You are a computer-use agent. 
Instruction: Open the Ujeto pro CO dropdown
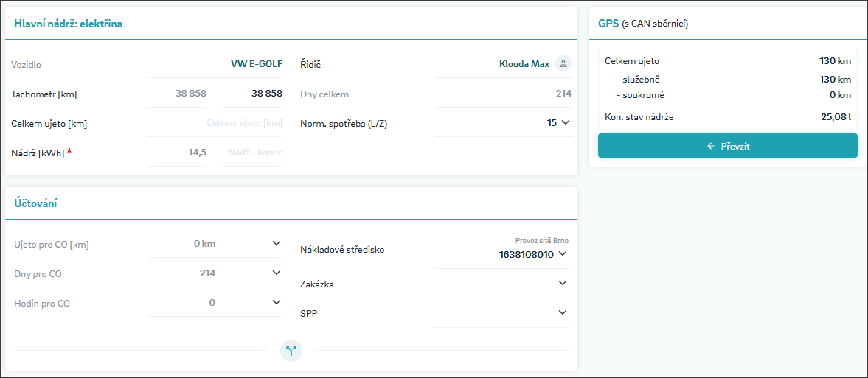(x=277, y=244)
